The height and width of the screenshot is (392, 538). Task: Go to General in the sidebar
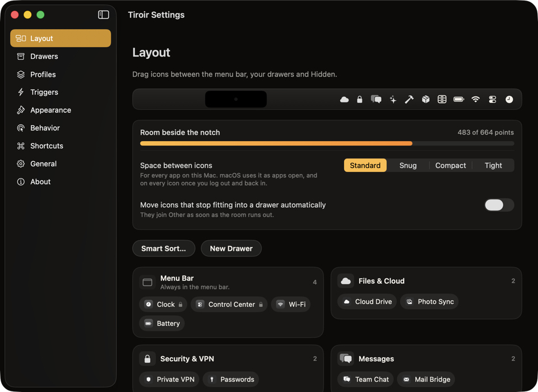click(x=61, y=164)
